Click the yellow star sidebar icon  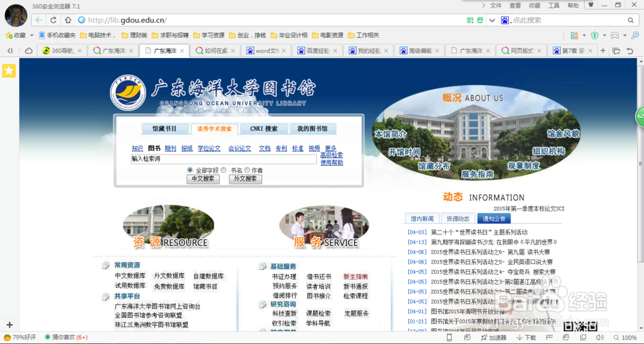point(8,71)
